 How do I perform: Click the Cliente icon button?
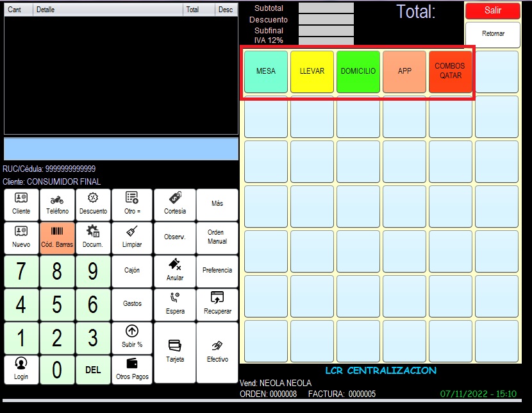(21, 204)
